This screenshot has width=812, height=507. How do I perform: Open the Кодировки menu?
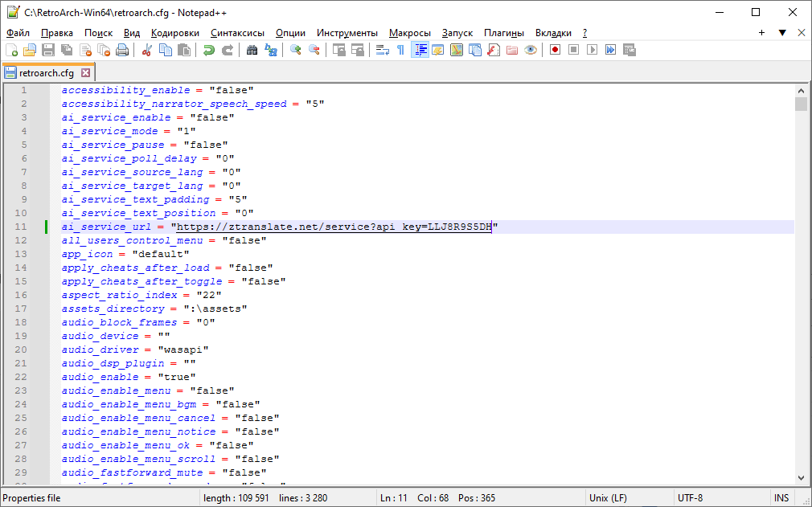tap(175, 33)
